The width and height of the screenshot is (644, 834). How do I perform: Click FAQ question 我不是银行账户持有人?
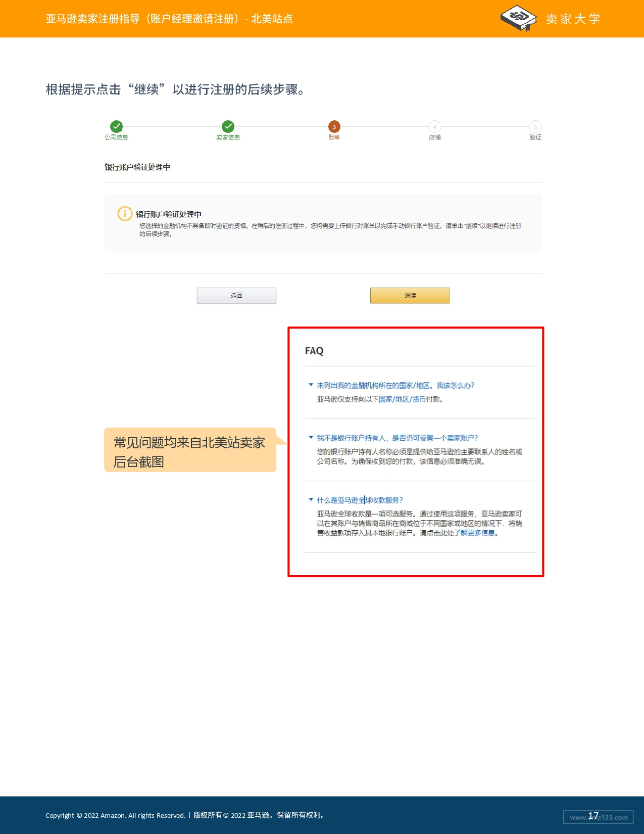397,438
